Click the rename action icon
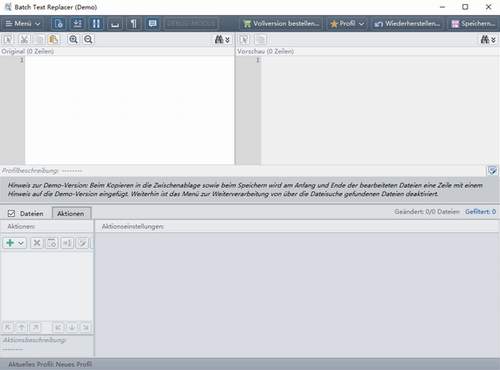The height and width of the screenshot is (370, 500). coord(67,243)
